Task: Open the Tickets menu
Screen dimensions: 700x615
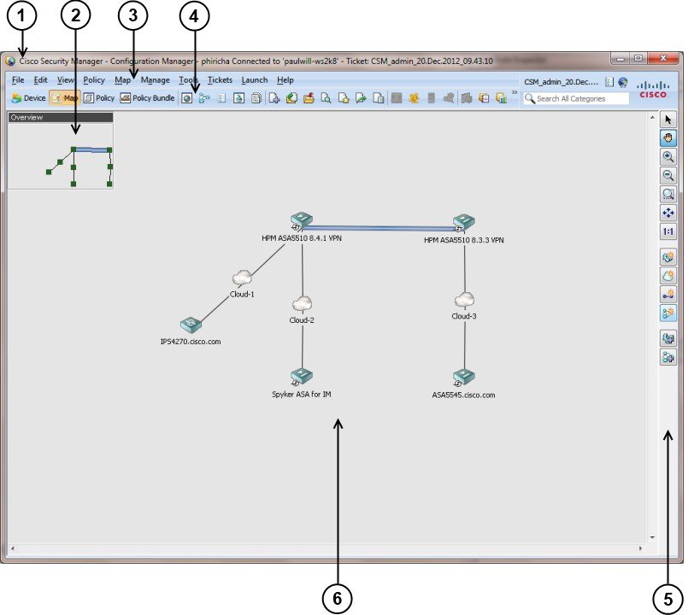Action: [220, 80]
